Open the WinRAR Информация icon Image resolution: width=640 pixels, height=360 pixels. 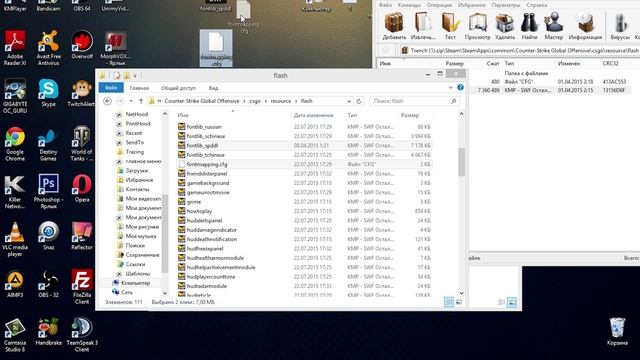585,26
